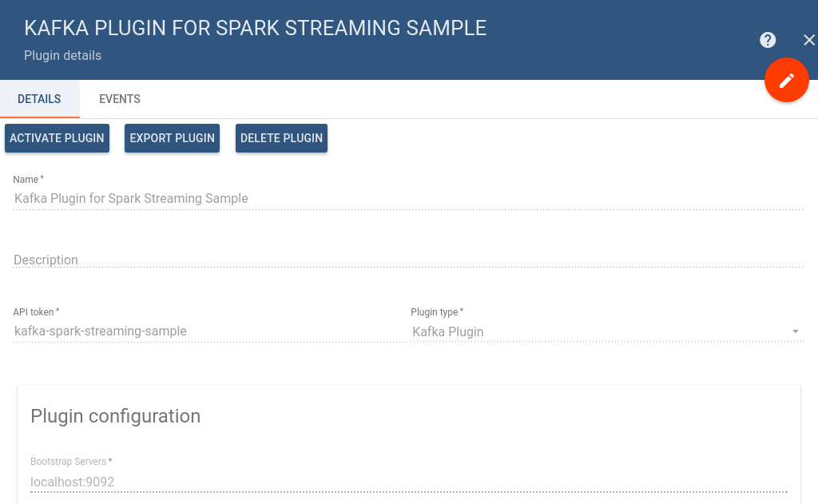The image size is (818, 504).
Task: Click the orange pencil edit button
Action: click(x=787, y=80)
